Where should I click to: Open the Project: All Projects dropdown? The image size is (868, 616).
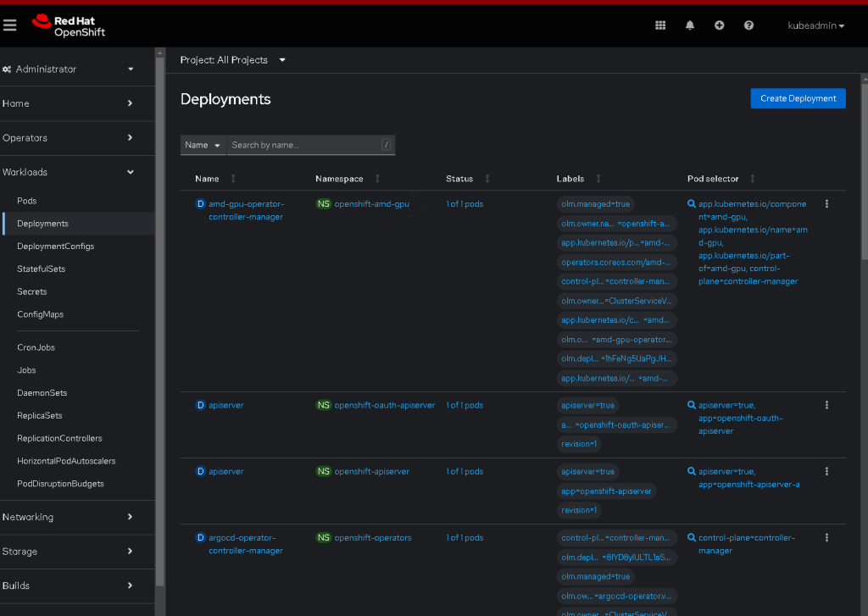[x=232, y=60]
